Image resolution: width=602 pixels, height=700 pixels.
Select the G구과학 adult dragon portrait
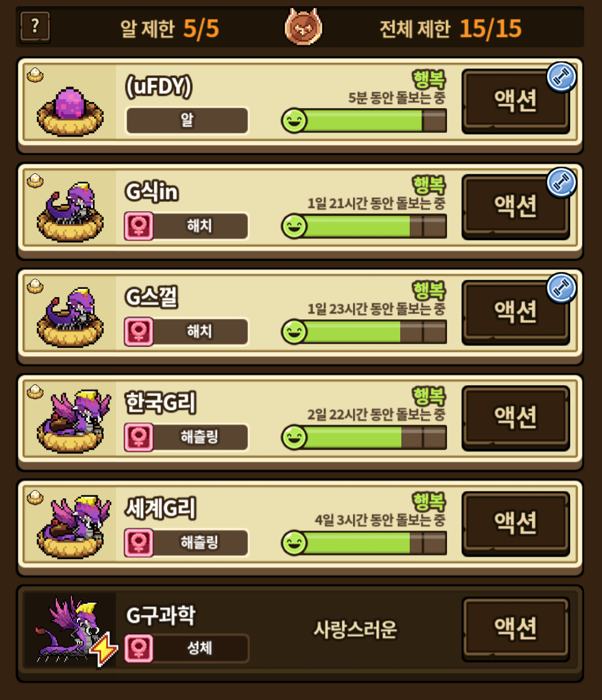(x=70, y=630)
